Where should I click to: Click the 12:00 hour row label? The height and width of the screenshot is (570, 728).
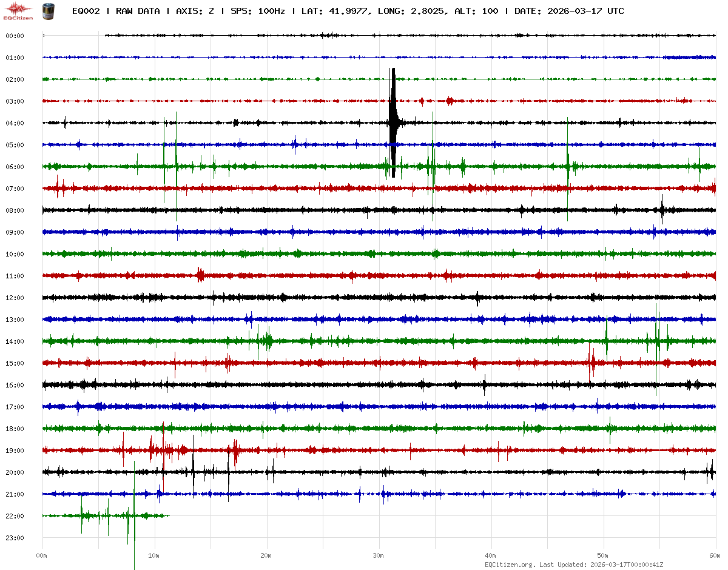tap(15, 298)
